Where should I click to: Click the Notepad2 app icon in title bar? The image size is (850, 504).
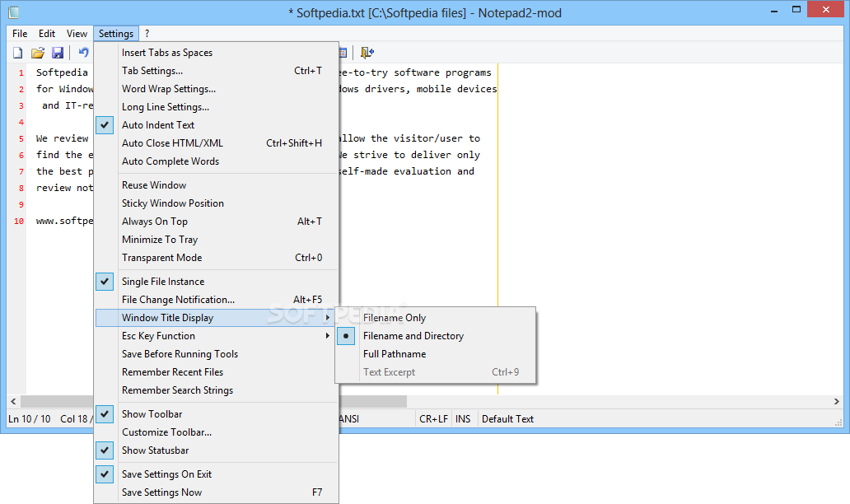(13, 12)
